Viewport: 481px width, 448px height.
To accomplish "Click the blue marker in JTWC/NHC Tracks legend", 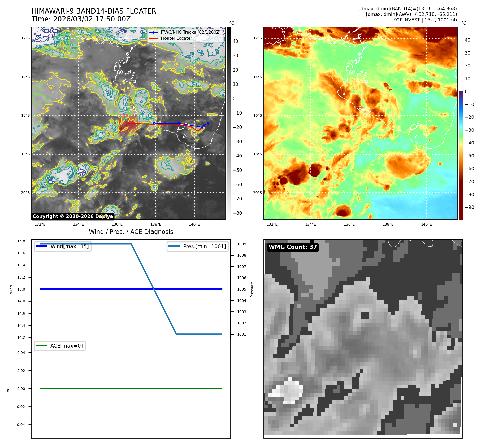I will coord(153,32).
